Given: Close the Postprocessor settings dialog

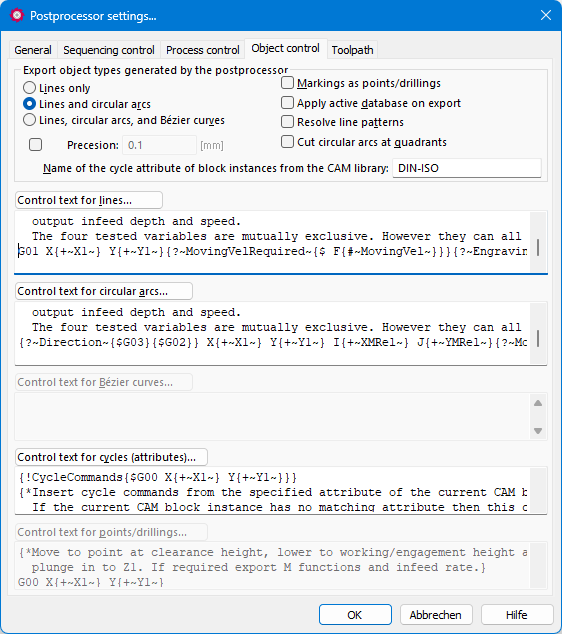Looking at the screenshot, I should pos(546,15).
